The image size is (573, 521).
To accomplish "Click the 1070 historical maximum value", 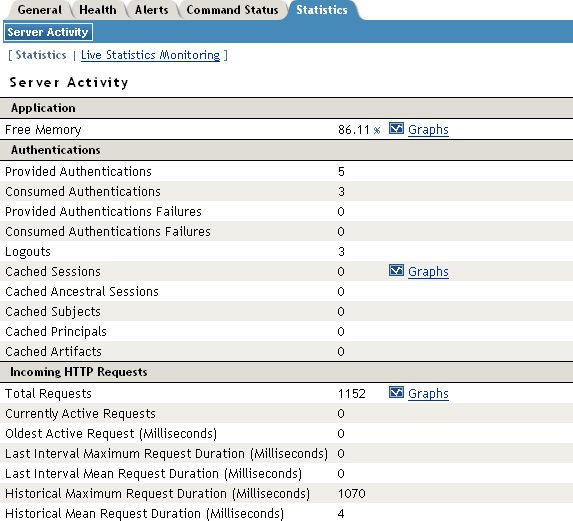I will [x=352, y=494].
